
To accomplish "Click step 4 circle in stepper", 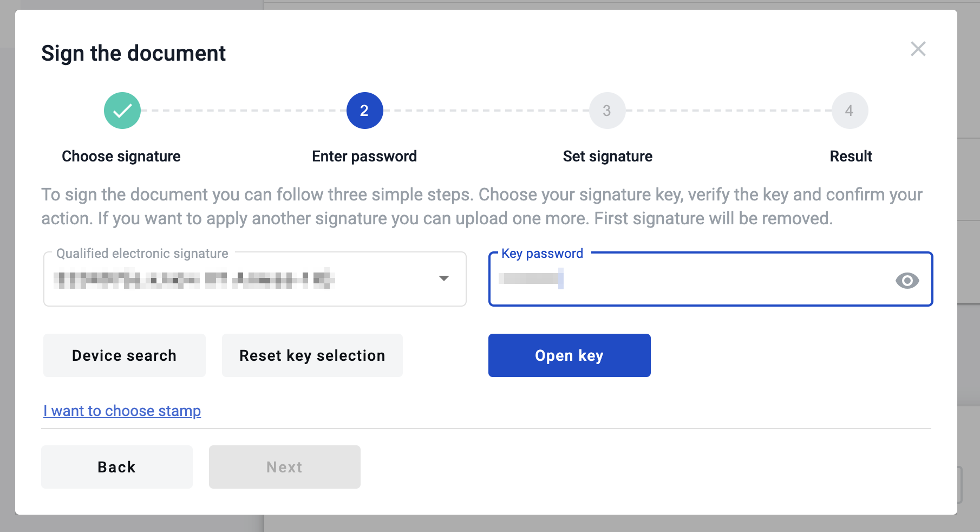I will tap(850, 111).
